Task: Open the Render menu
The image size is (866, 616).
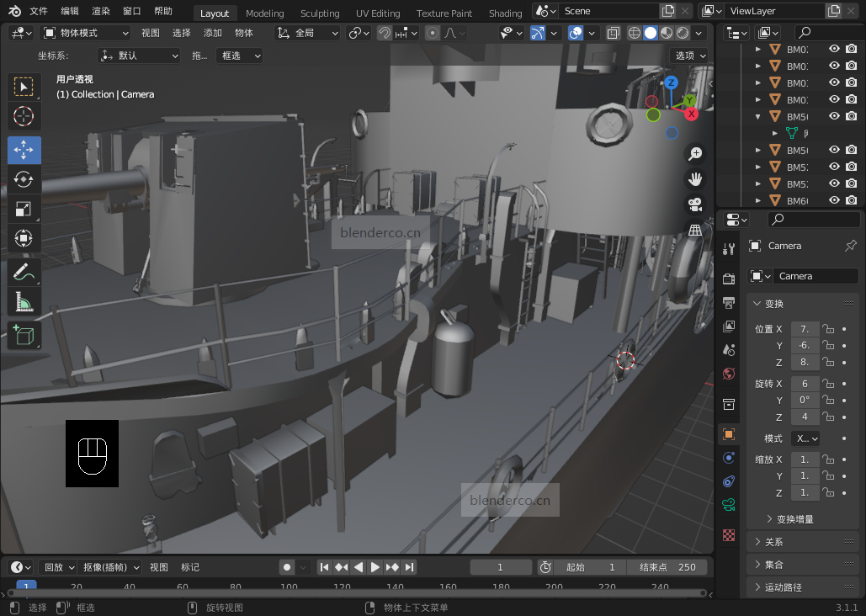Action: (x=100, y=11)
